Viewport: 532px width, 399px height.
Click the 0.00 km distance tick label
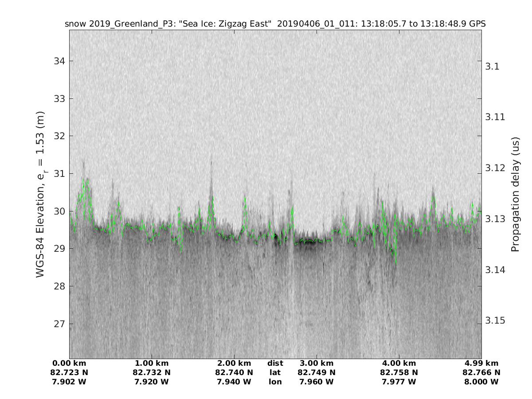point(70,363)
